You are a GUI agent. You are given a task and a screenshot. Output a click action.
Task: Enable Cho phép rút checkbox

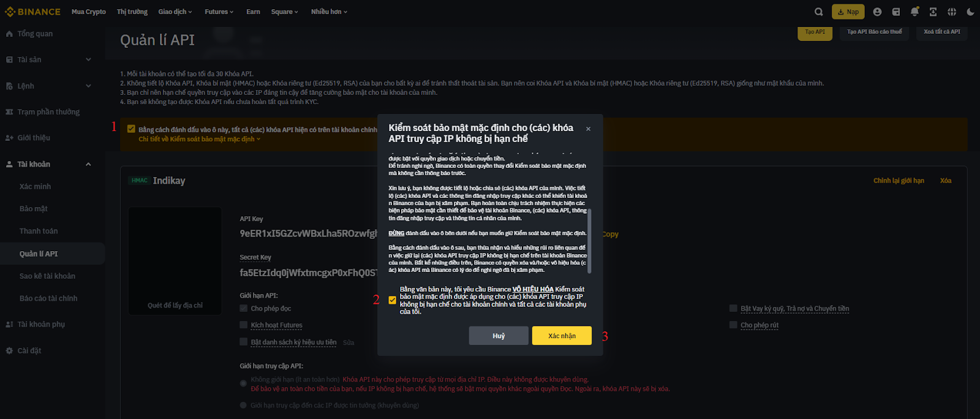tap(733, 325)
